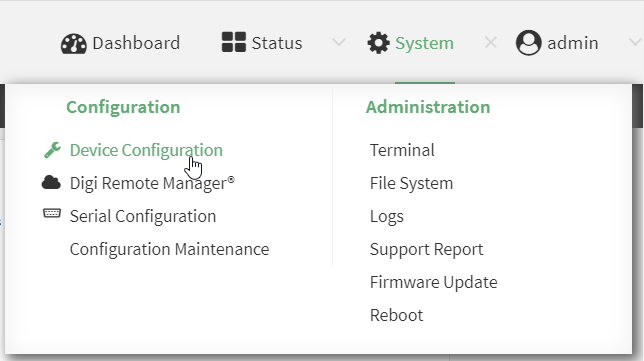Open Serial Configuration
The height and width of the screenshot is (361, 644).
pos(143,216)
